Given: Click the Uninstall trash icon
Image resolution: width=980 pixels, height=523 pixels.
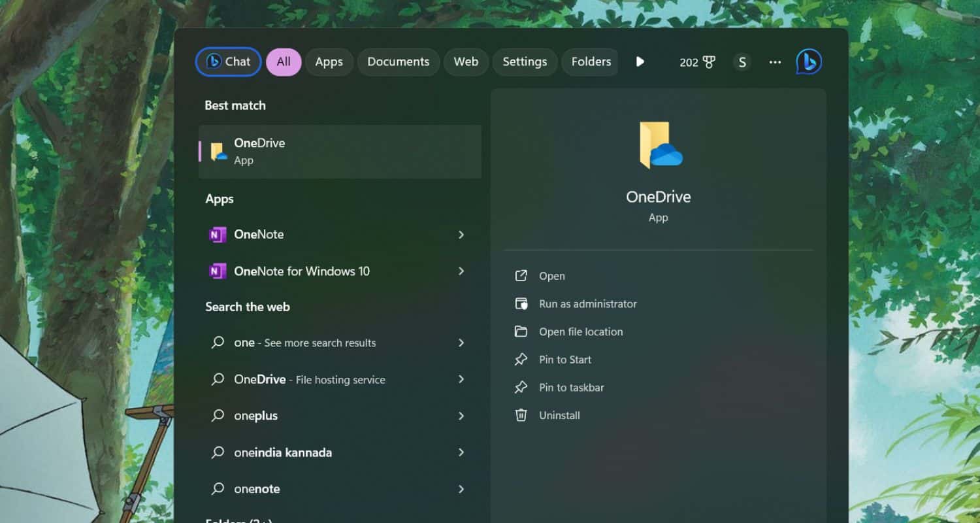Looking at the screenshot, I should click(521, 415).
